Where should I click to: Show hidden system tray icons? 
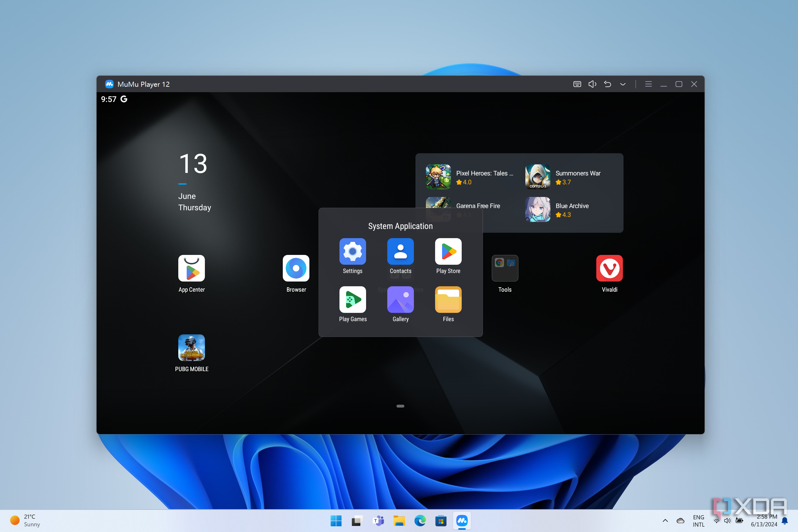(x=665, y=521)
